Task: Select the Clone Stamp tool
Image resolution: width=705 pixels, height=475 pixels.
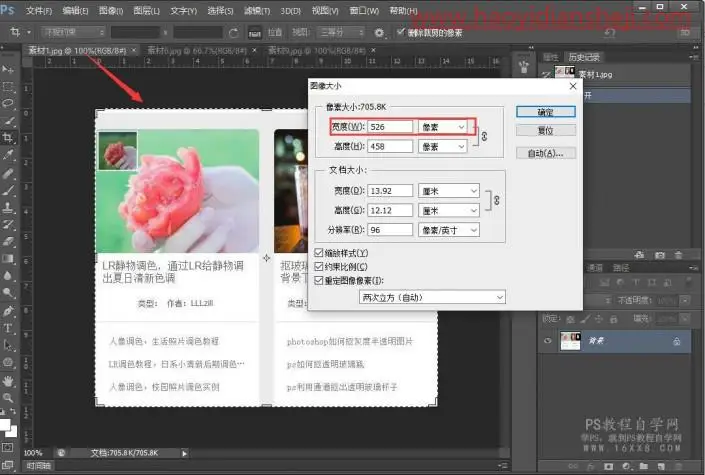Action: pyautogui.click(x=8, y=207)
